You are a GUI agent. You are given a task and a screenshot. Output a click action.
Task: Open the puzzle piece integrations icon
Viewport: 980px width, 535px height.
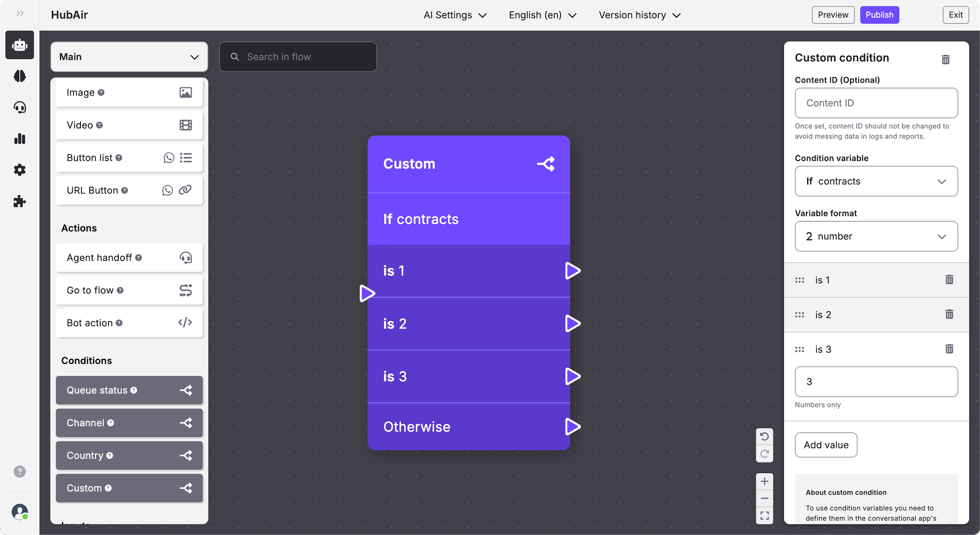pyautogui.click(x=20, y=201)
